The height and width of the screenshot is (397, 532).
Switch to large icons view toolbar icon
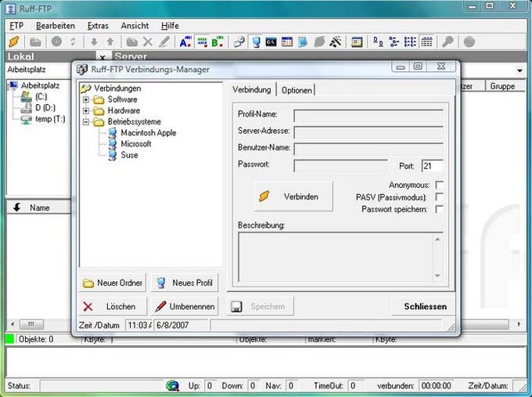(378, 42)
